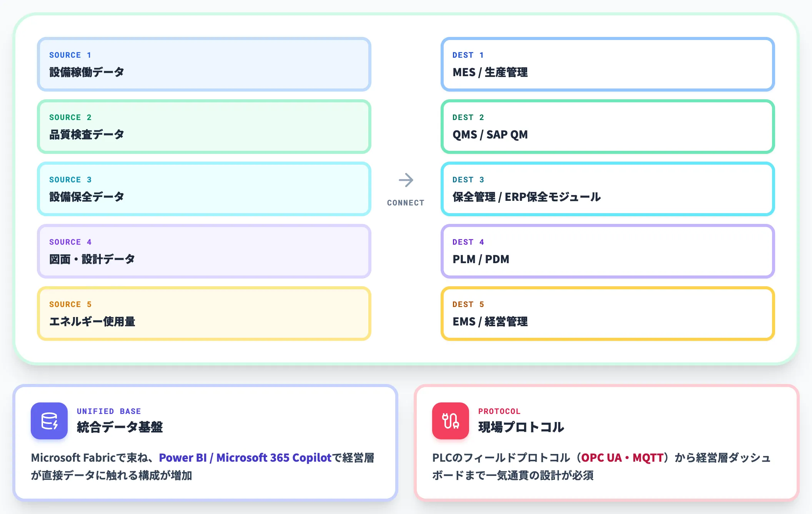This screenshot has width=812, height=514.
Task: Click the OPC UA・MQTT highlighted text
Action: pos(622,457)
